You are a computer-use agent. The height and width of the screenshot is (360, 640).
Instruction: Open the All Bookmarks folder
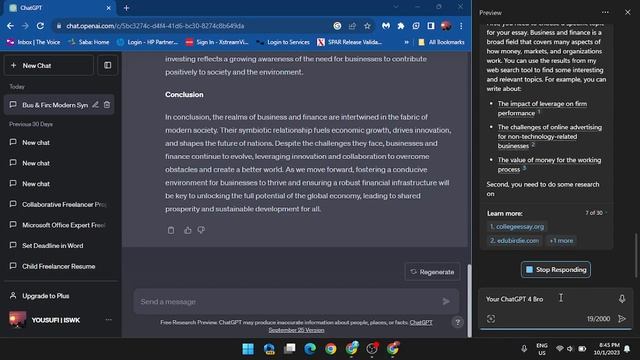441,42
